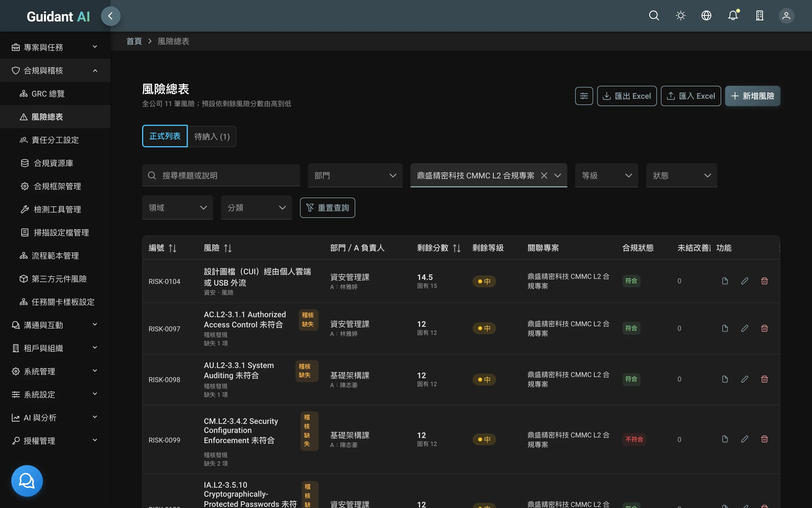The image size is (812, 508).
Task: Clear the 鼎盛精密科技 project filter
Action: click(x=544, y=175)
